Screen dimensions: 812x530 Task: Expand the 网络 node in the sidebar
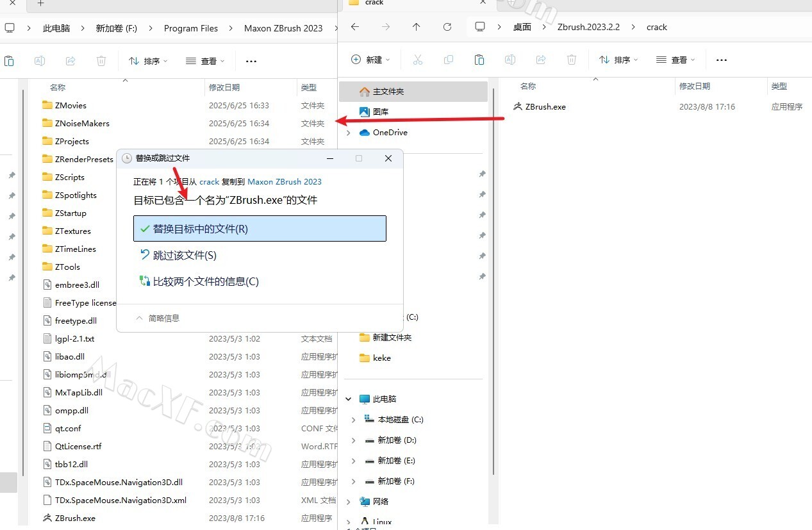coord(349,502)
